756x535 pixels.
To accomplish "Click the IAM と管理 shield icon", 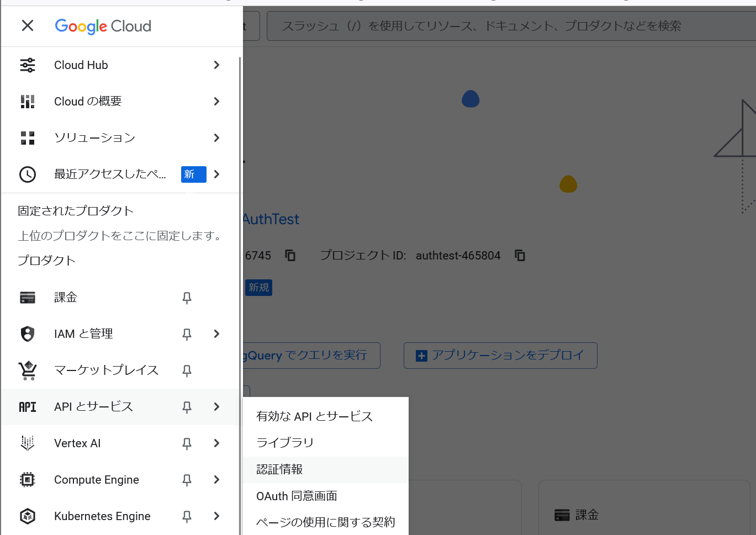I will (28, 334).
